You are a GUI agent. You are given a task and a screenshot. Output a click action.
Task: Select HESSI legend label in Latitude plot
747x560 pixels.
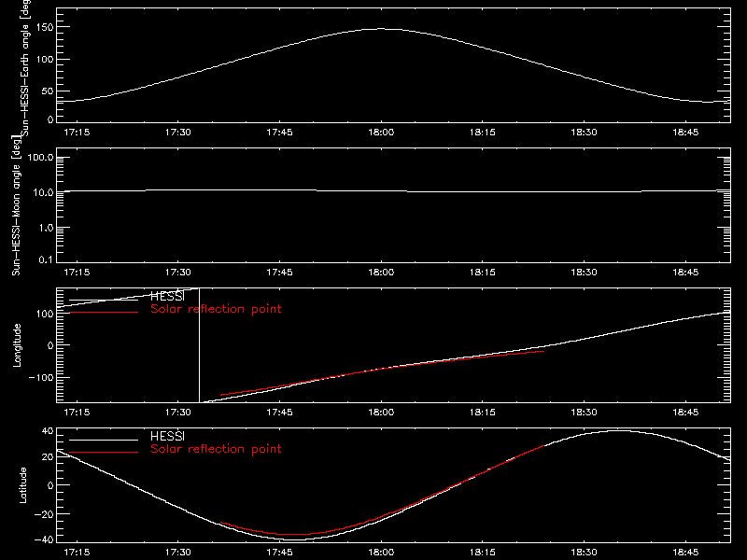click(167, 436)
